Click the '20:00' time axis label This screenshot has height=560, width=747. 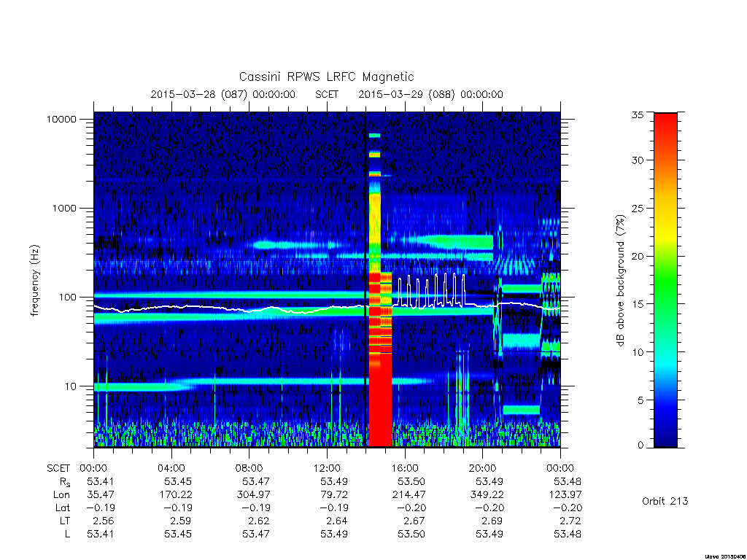coord(483,468)
